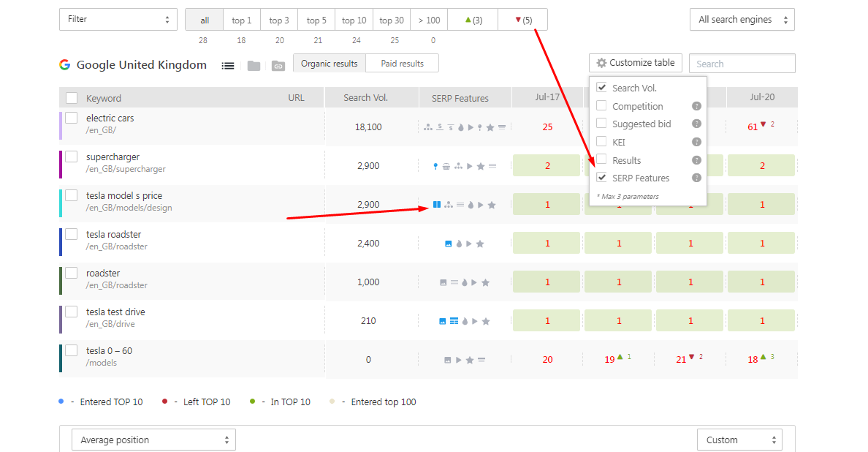Show the 5 declined keywords tab
This screenshot has height=452, width=868.
(x=523, y=20)
